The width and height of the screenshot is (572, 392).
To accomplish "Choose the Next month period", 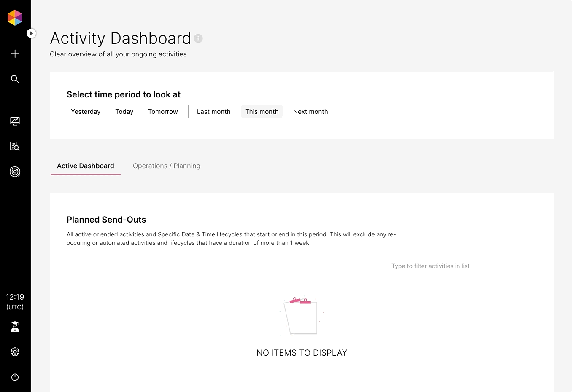I will [x=310, y=112].
